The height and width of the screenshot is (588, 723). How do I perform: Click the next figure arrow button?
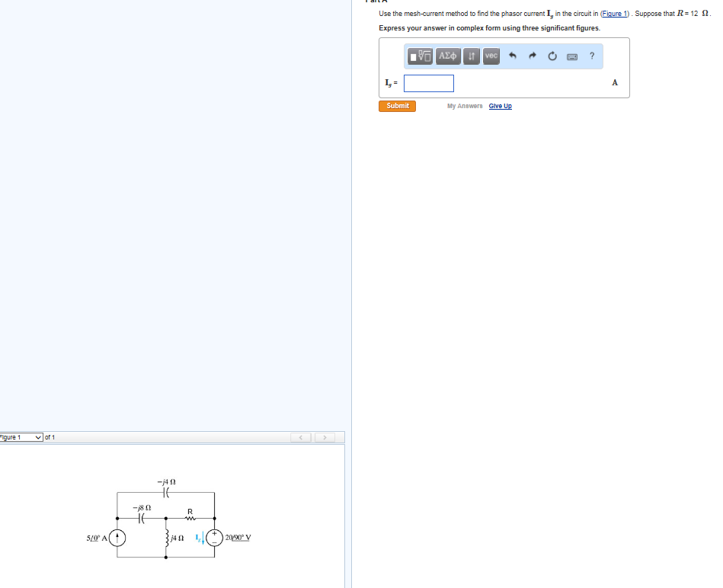pos(325,437)
